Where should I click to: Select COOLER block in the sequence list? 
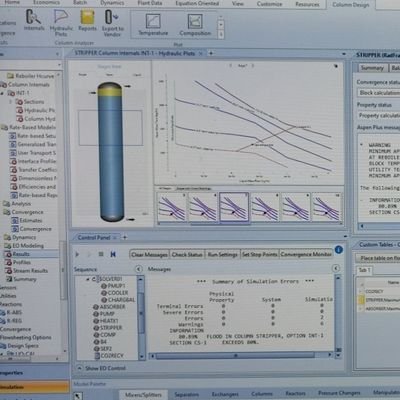[114, 293]
